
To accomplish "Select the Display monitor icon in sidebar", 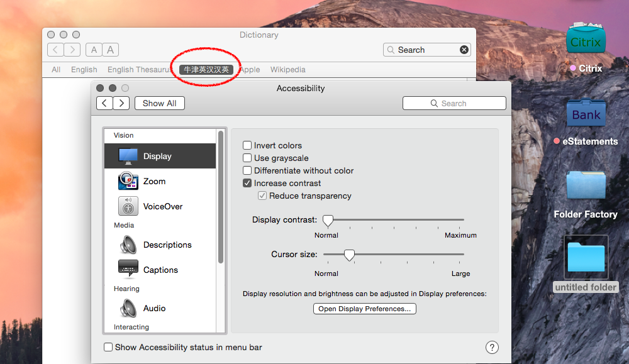I will click(128, 157).
